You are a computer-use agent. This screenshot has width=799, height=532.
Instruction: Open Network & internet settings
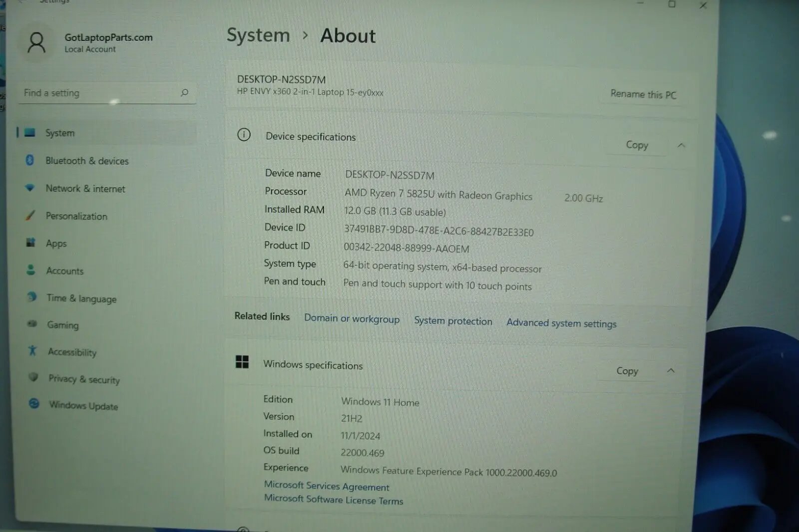coord(85,189)
